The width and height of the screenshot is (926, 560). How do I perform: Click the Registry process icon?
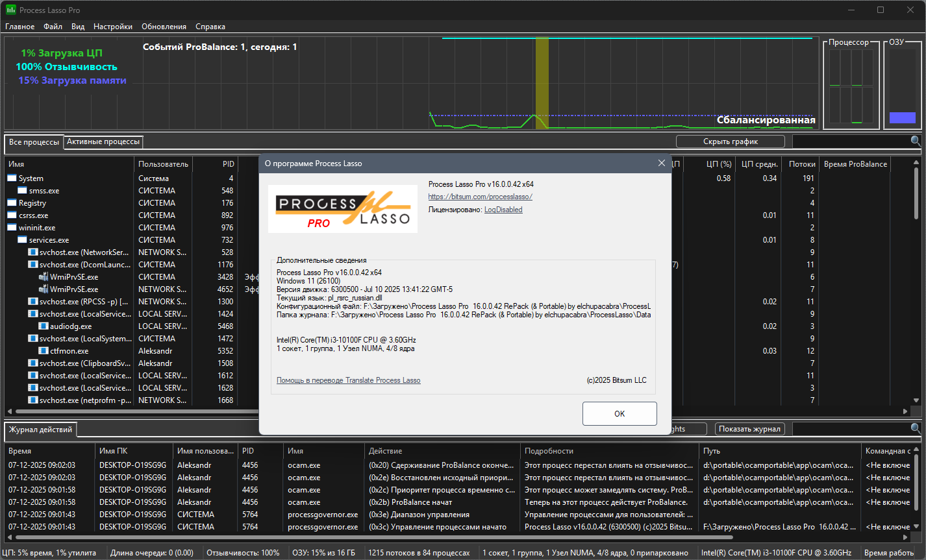pos(12,203)
